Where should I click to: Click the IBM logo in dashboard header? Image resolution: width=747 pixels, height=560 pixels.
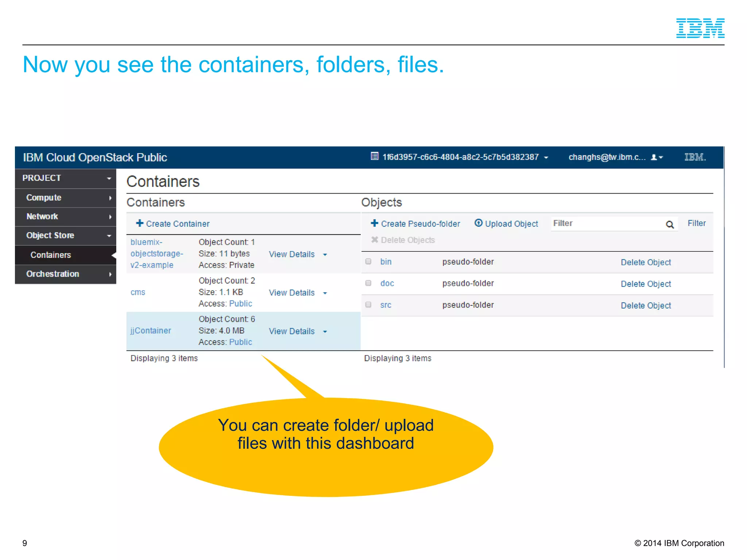695,157
